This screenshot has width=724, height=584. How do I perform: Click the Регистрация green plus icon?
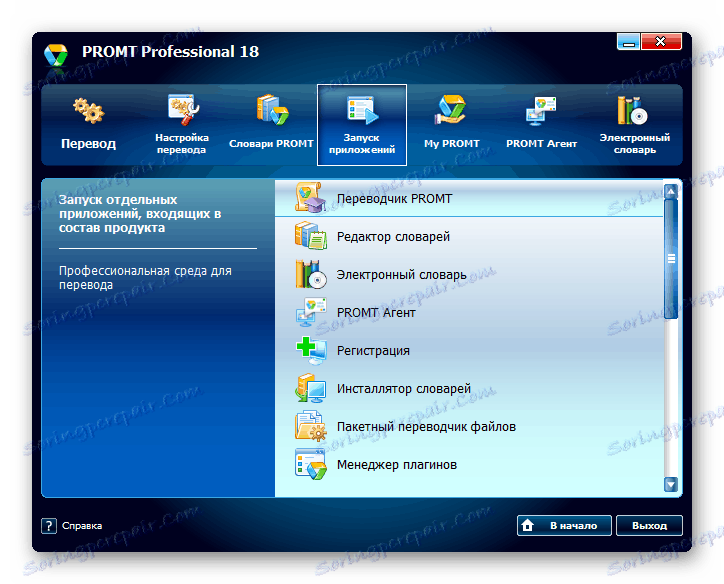[x=311, y=350]
